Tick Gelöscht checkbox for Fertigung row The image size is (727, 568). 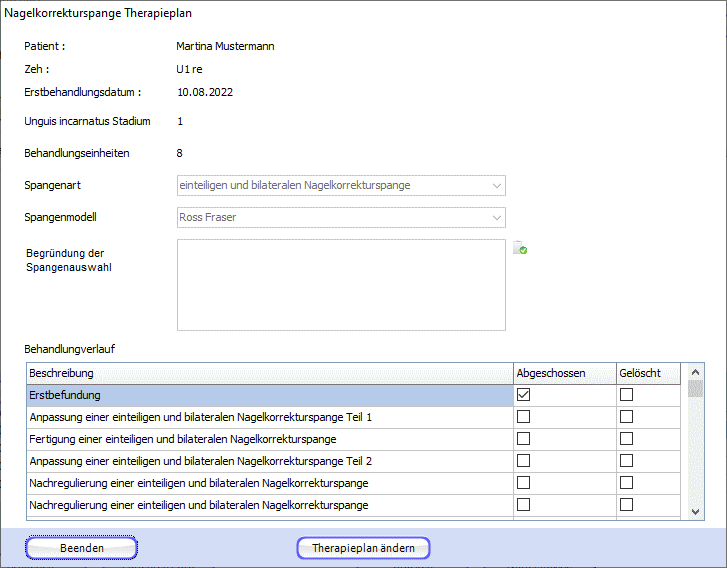coord(626,439)
